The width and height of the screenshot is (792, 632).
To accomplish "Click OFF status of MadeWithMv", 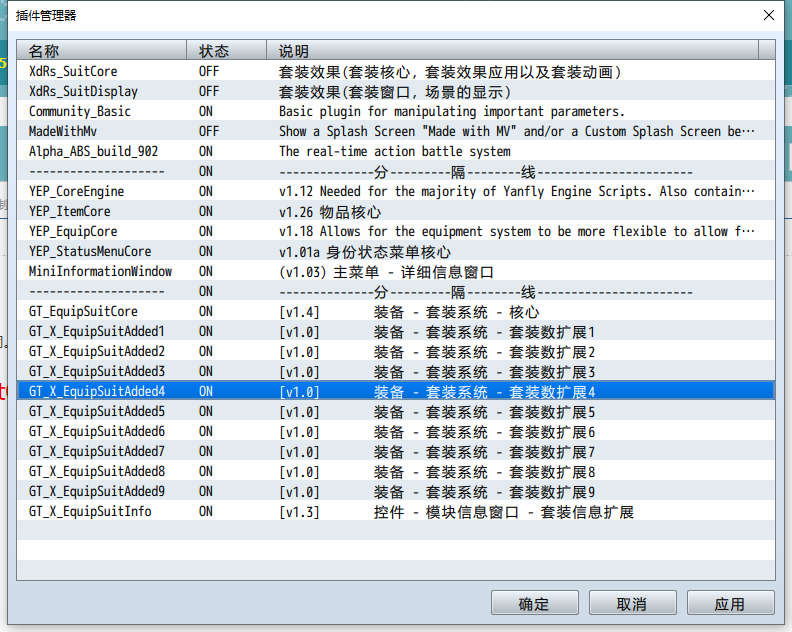I will tap(209, 131).
